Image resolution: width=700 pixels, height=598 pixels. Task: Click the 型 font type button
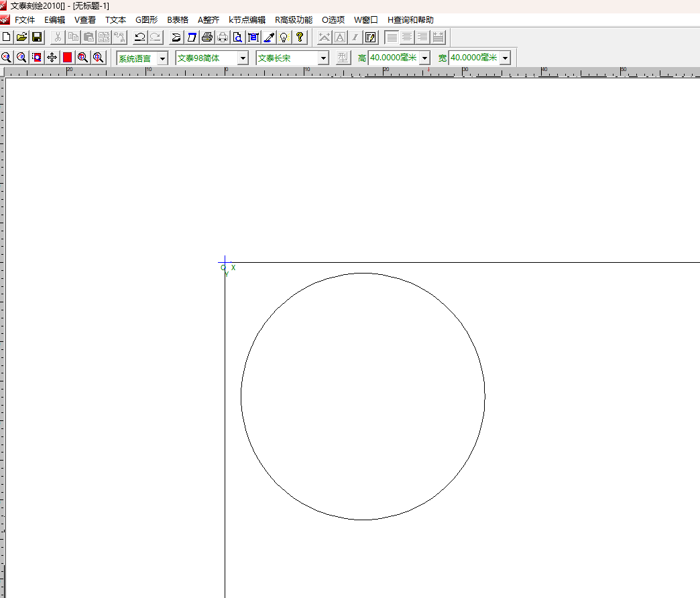(343, 58)
